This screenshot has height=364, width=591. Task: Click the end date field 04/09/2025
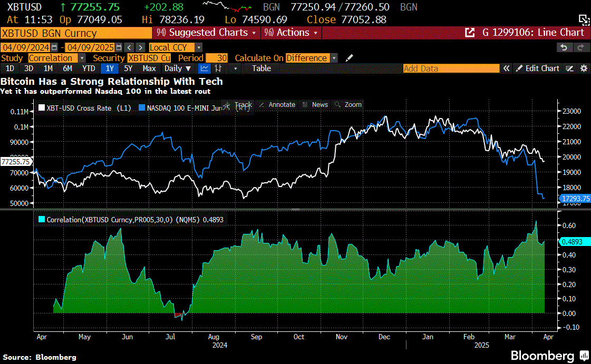[x=90, y=47]
